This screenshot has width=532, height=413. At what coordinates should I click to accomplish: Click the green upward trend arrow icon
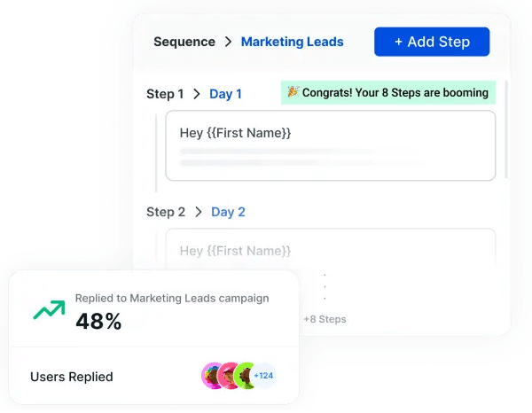tap(49, 309)
